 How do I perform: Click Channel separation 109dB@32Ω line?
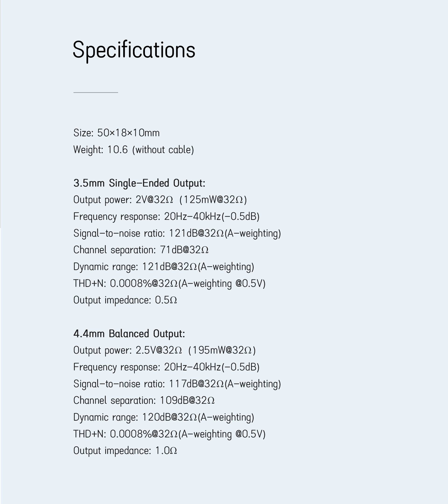144,400
